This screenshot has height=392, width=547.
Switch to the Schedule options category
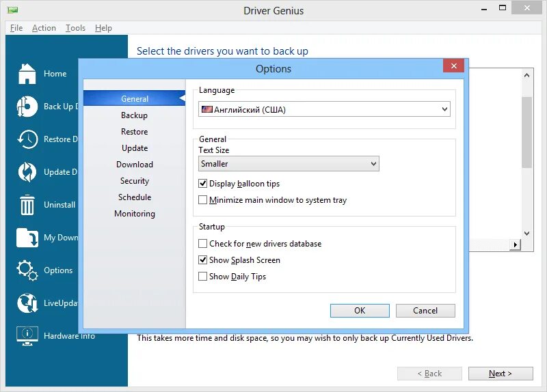tap(134, 197)
